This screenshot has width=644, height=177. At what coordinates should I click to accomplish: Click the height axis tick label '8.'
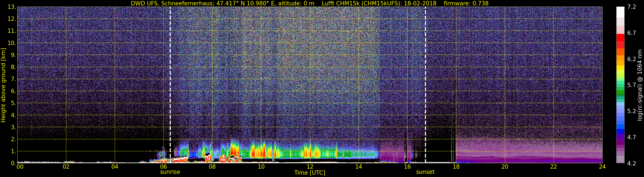[13, 67]
